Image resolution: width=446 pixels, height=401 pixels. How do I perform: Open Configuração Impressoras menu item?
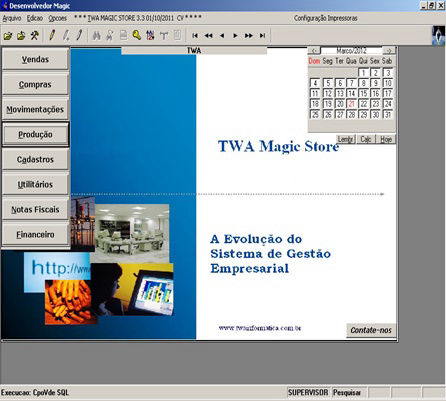325,18
